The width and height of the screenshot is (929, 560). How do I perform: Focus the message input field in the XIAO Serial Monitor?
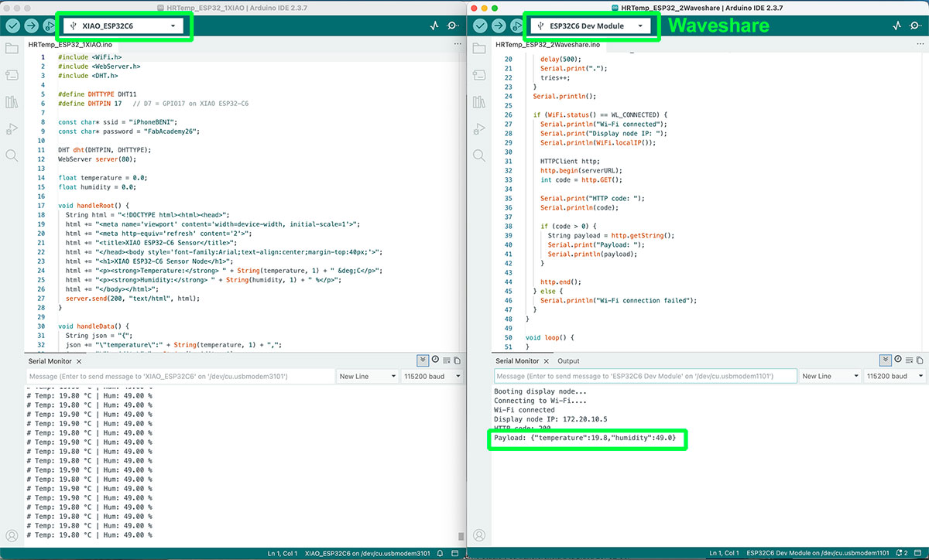(x=180, y=376)
